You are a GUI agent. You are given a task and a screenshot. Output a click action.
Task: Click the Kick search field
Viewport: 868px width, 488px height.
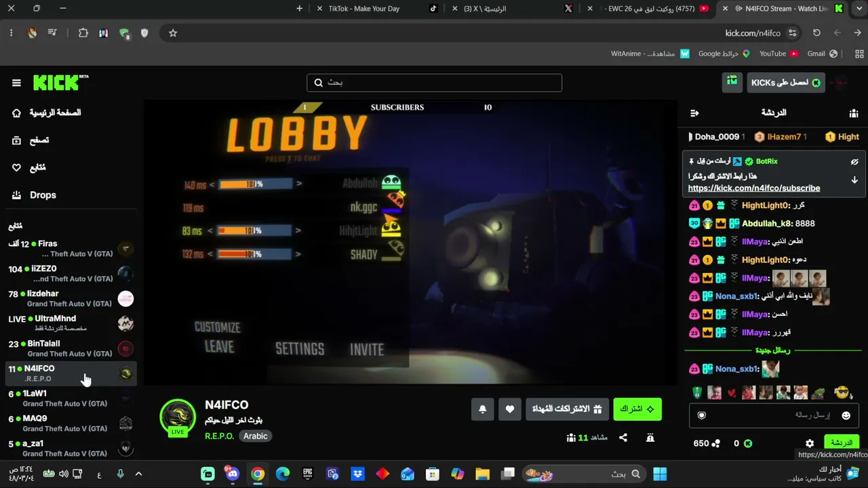434,83
